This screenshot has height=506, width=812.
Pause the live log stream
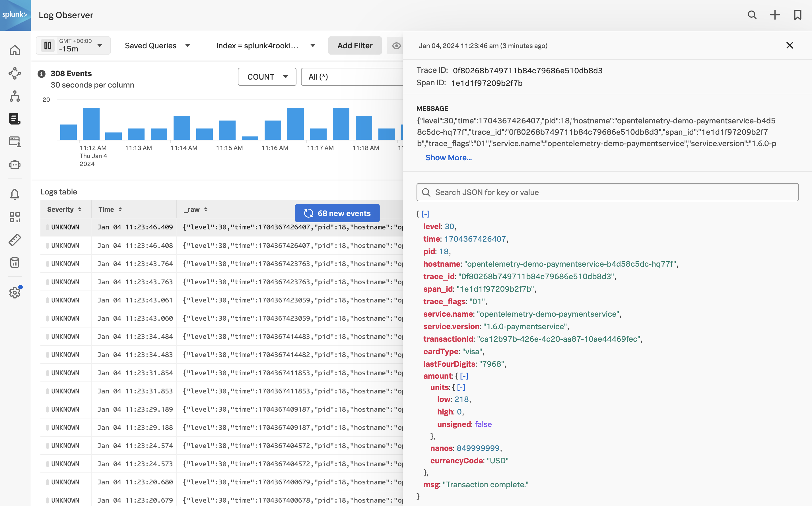pyautogui.click(x=48, y=45)
